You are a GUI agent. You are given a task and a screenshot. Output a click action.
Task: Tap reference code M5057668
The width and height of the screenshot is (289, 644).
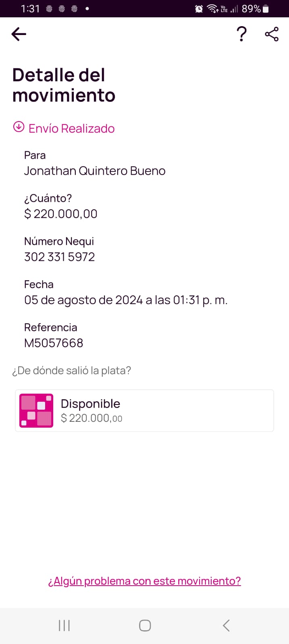54,343
